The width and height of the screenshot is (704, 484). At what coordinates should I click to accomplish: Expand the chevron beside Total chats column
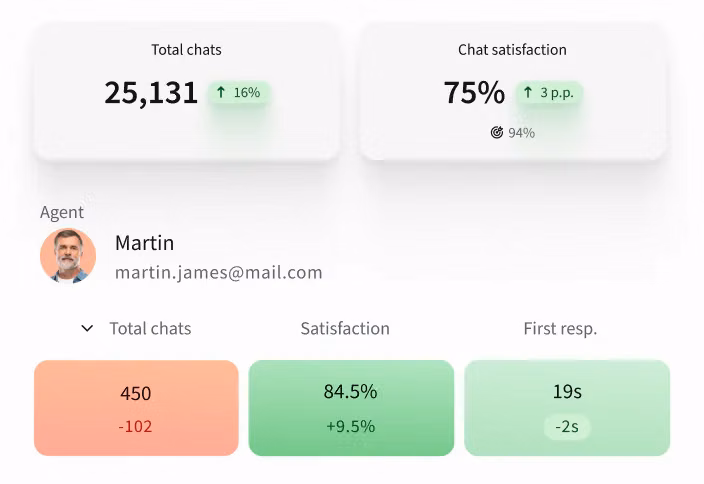pos(87,328)
